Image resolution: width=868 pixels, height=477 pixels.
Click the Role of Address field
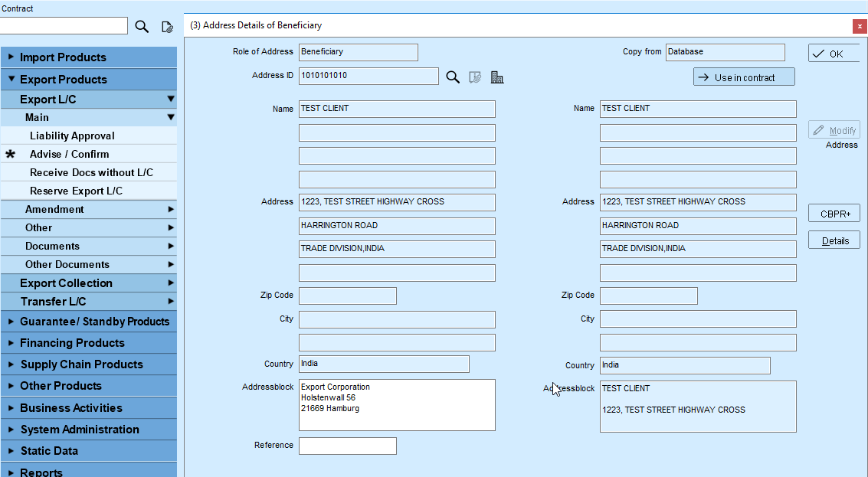(x=359, y=52)
